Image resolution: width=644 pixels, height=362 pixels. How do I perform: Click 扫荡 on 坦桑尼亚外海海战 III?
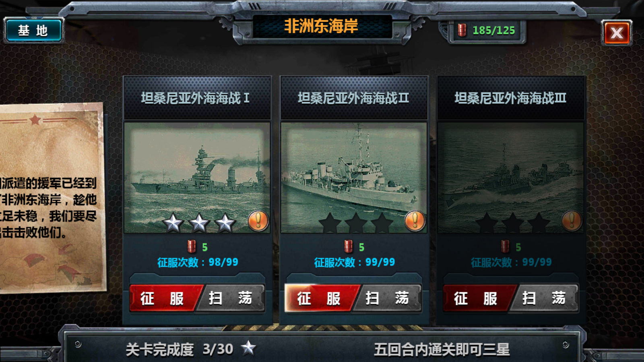point(544,298)
